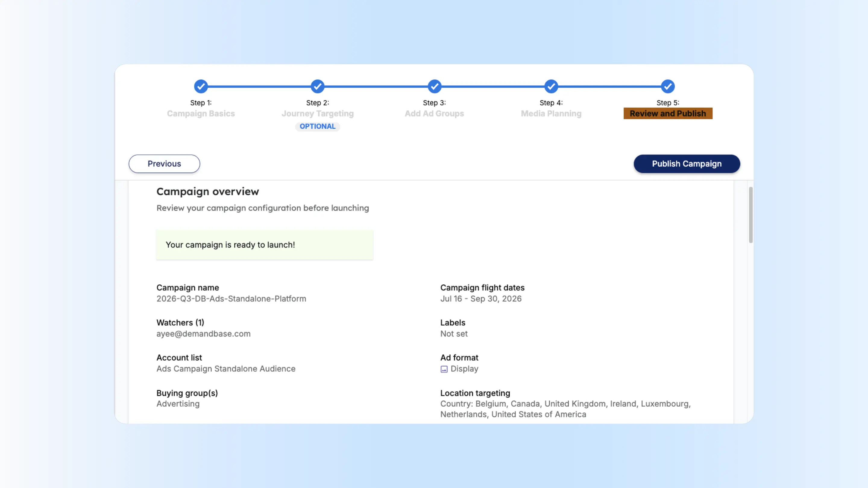Click the Account list label
868x488 pixels.
(179, 358)
